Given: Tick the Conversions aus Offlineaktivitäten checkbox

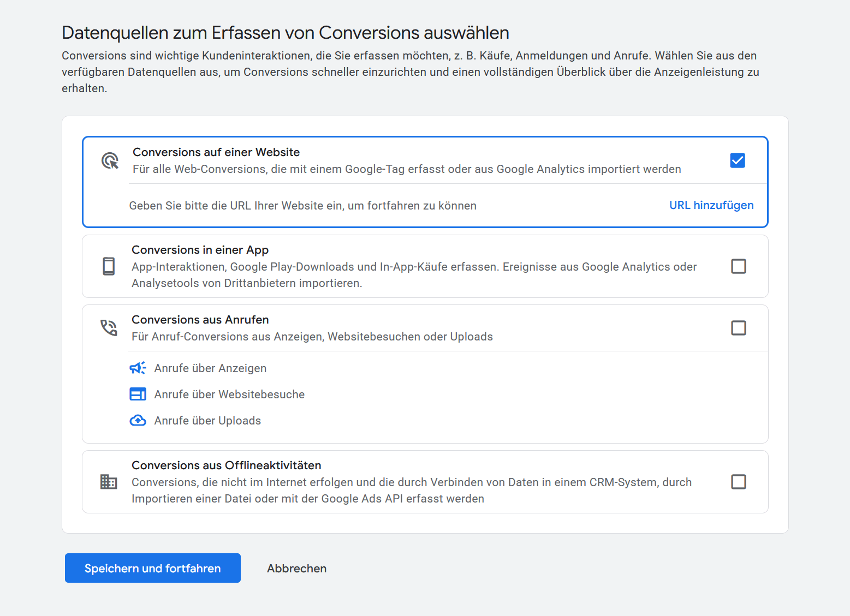Looking at the screenshot, I should click(739, 482).
